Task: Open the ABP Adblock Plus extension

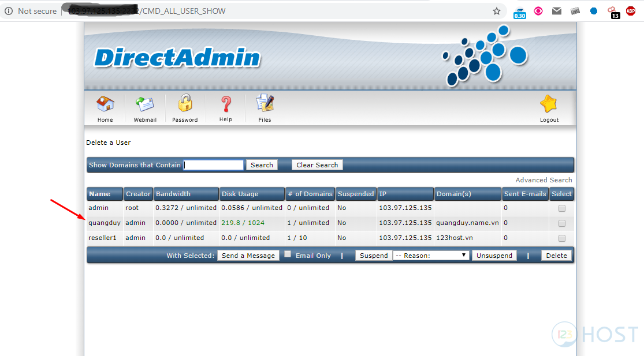Action: [631, 11]
